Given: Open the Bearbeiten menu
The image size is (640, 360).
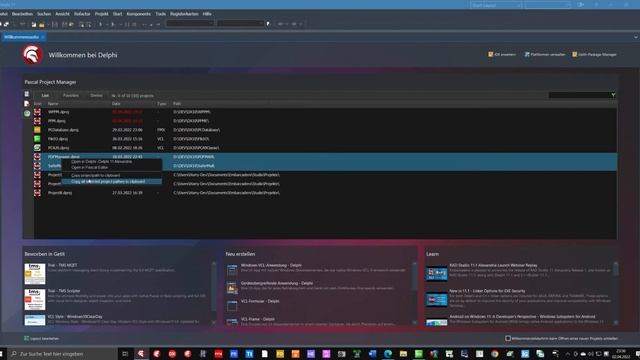Looking at the screenshot, I should point(22,14).
